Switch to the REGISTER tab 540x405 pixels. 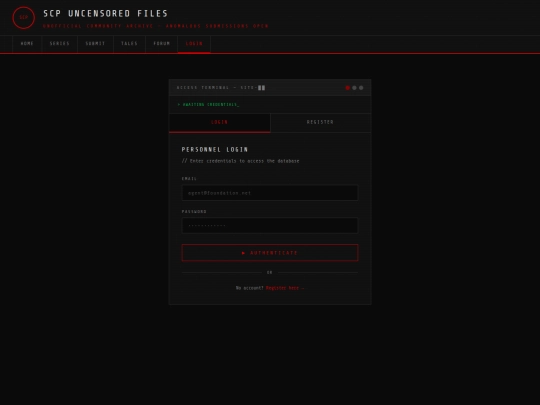pyautogui.click(x=321, y=123)
